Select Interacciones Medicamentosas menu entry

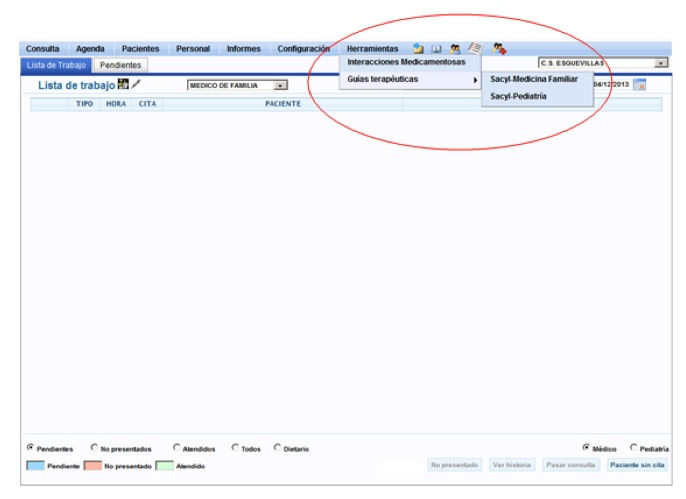(x=405, y=62)
